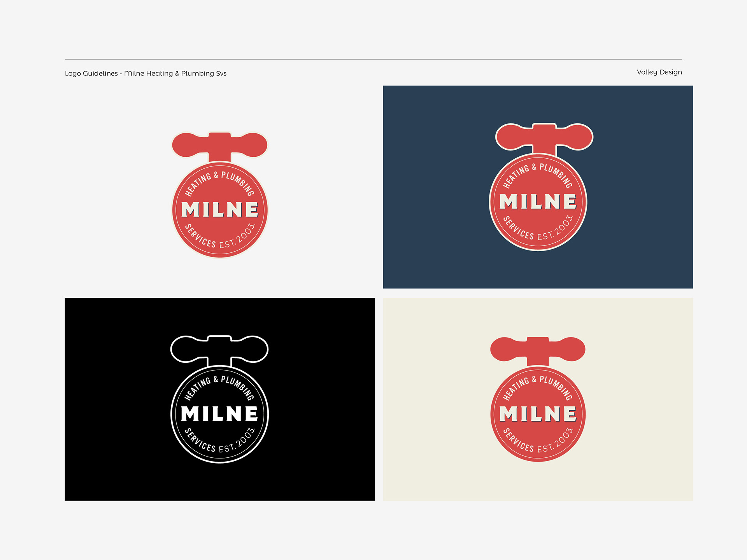Click the red Milne logo on white background

[x=220, y=195]
